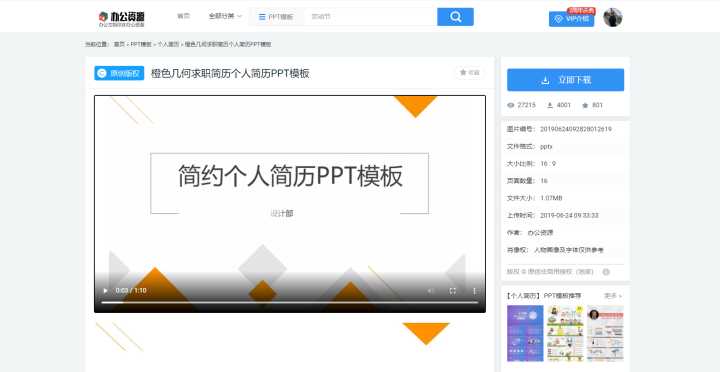This screenshot has width=720, height=372.
Task: Click the blue magnifier search button
Action: tap(455, 17)
